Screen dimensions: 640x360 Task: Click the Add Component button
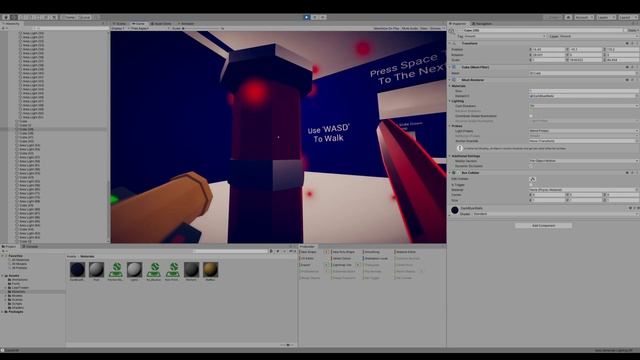pyautogui.click(x=543, y=225)
